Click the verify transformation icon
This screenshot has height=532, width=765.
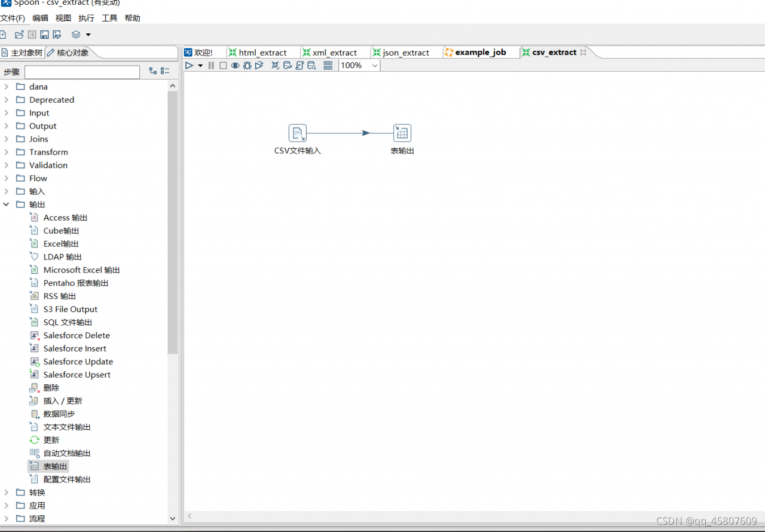(276, 65)
